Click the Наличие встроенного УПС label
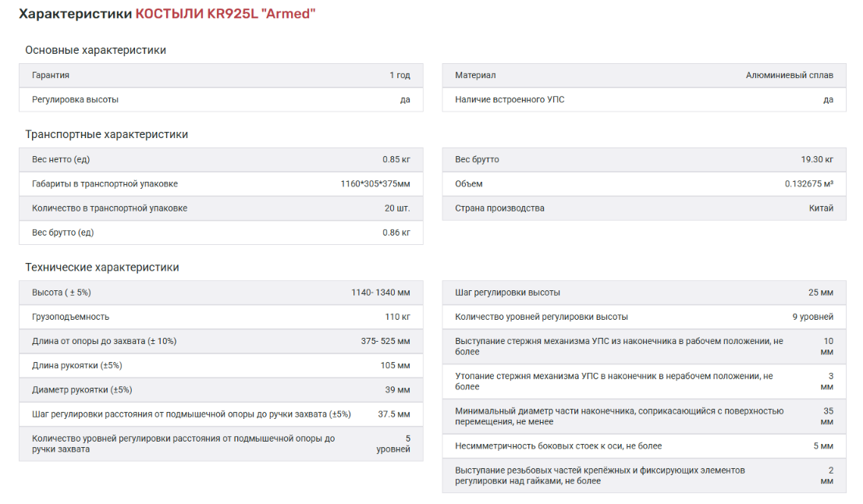This screenshot has width=863, height=504. 510,100
